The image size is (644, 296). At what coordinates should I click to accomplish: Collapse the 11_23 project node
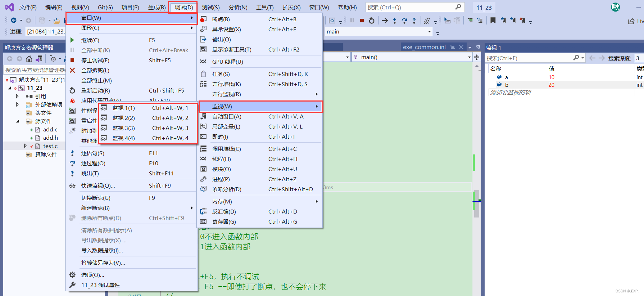(x=10, y=88)
